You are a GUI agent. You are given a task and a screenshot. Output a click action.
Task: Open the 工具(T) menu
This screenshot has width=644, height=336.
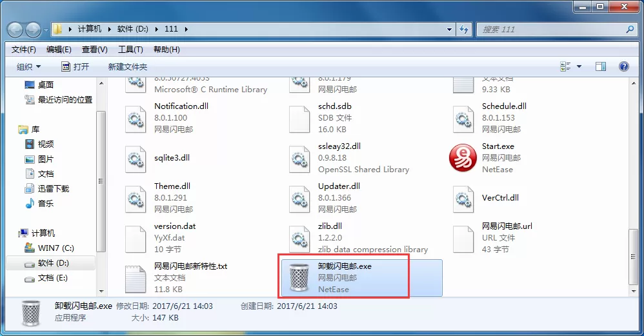[130, 50]
